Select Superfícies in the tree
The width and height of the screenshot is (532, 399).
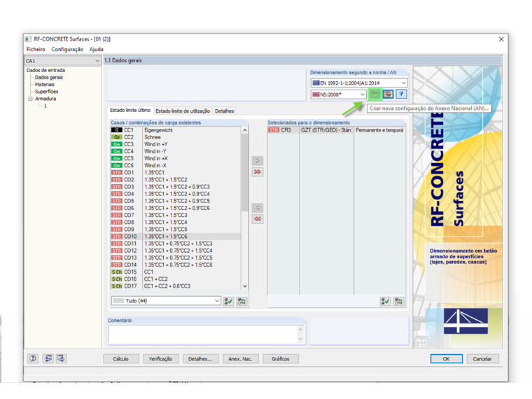click(46, 92)
